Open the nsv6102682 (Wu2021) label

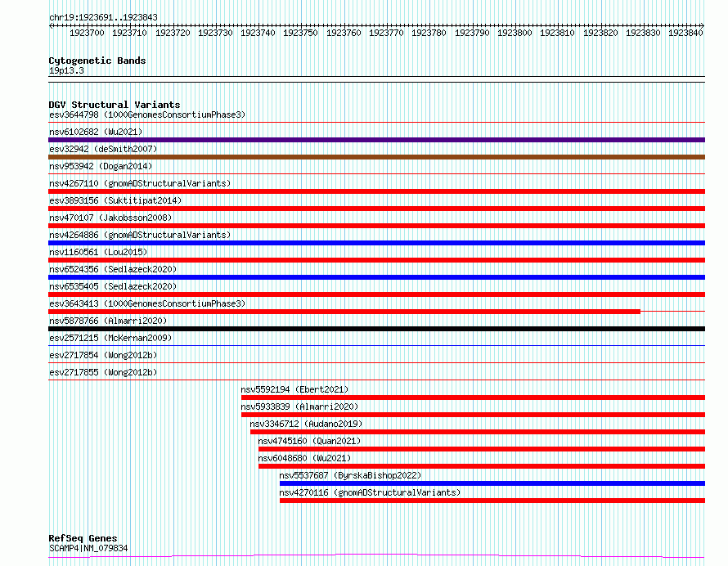pyautogui.click(x=96, y=132)
